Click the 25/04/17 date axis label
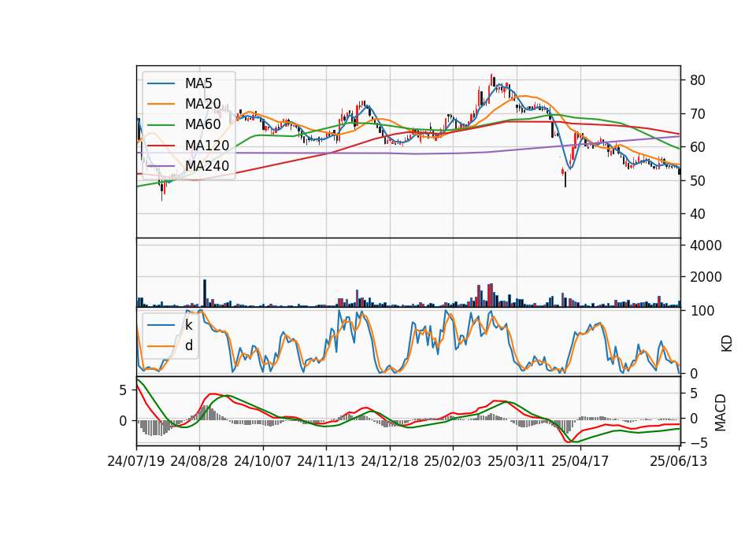Image resolution: width=756 pixels, height=543 pixels. point(580,462)
